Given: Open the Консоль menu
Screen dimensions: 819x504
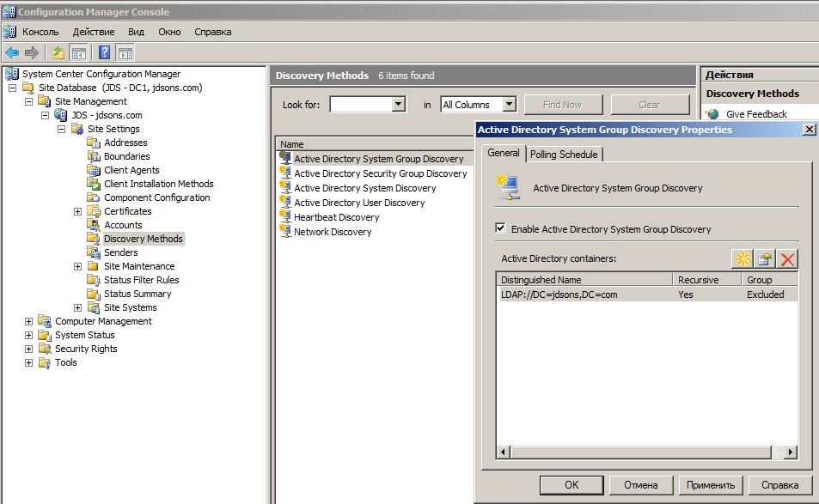Looking at the screenshot, I should coord(40,32).
